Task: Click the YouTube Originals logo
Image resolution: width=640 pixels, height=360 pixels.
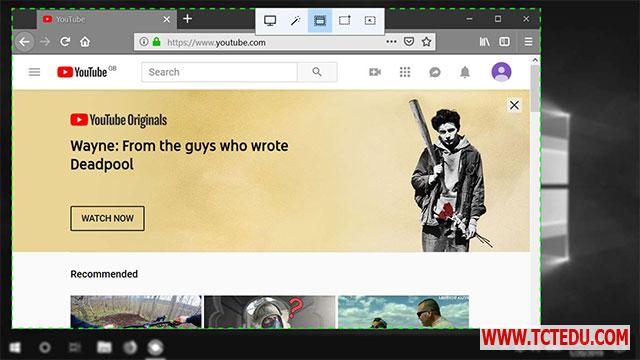Action: coord(118,120)
